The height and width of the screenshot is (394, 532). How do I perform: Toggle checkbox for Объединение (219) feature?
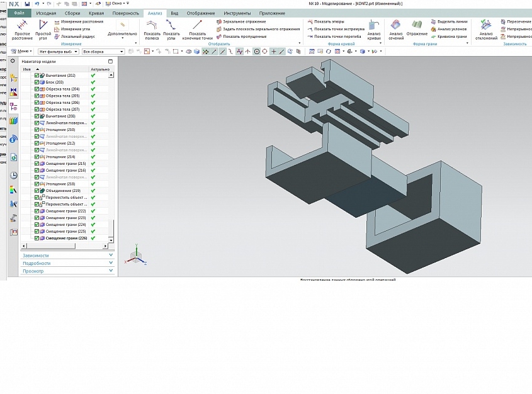coord(37,191)
